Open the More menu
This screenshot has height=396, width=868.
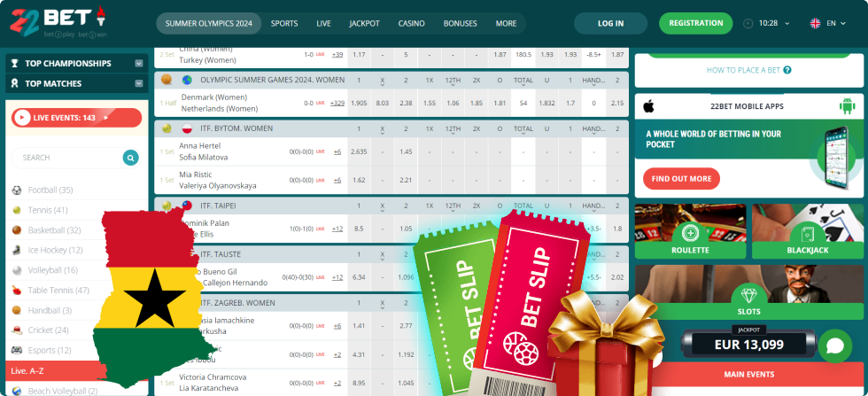pos(506,23)
